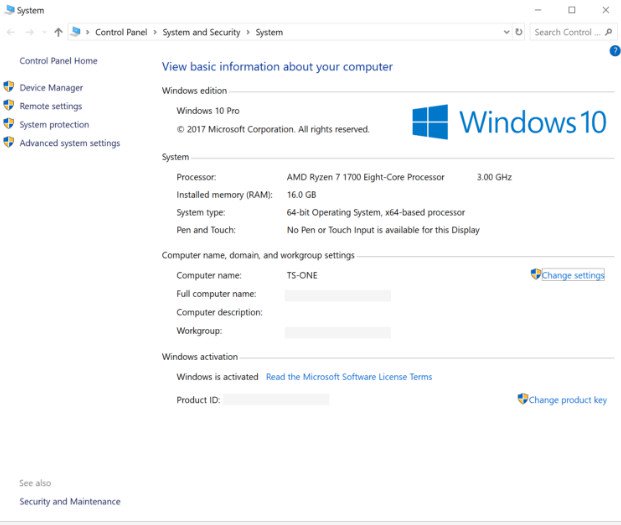Minimize the System window
The height and width of the screenshot is (525, 621).
click(537, 10)
